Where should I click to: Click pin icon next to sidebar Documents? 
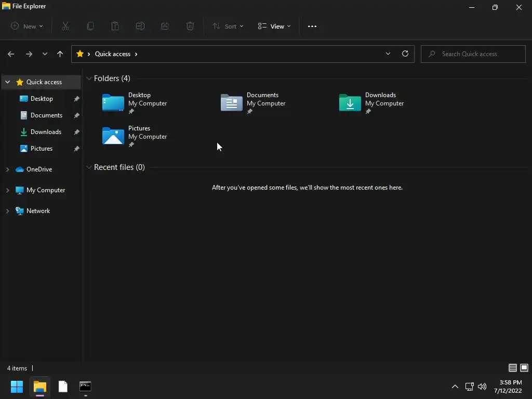(x=77, y=115)
